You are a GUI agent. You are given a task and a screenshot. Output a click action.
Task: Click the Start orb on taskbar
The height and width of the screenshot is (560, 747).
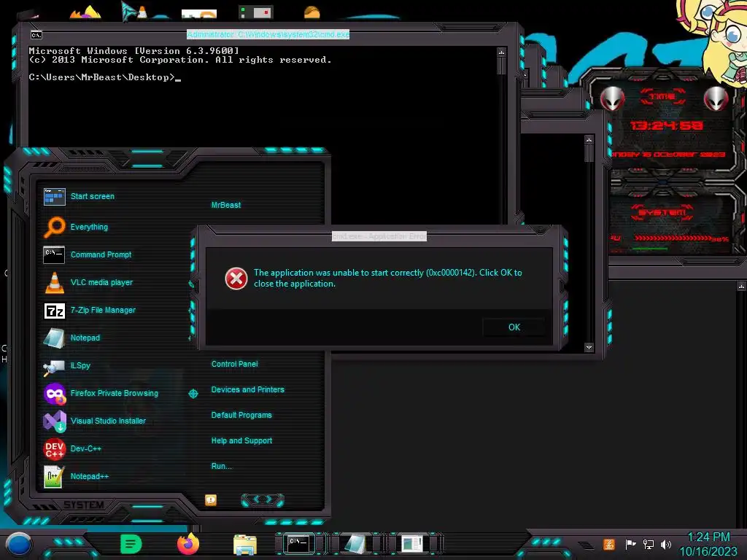pyautogui.click(x=19, y=544)
